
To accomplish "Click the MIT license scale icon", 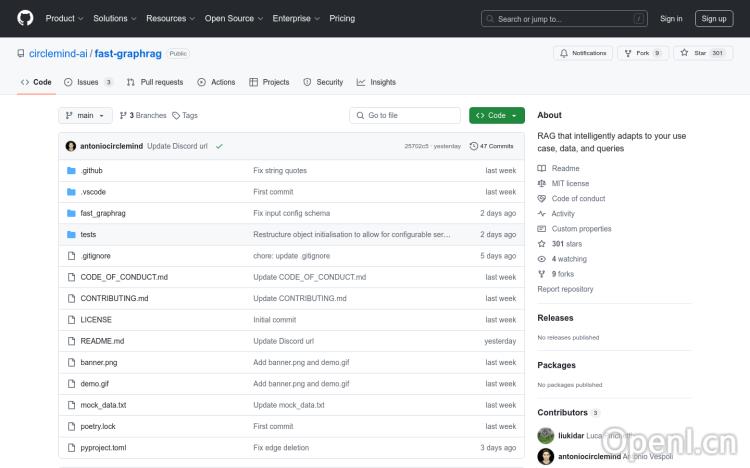I will pyautogui.click(x=541, y=183).
